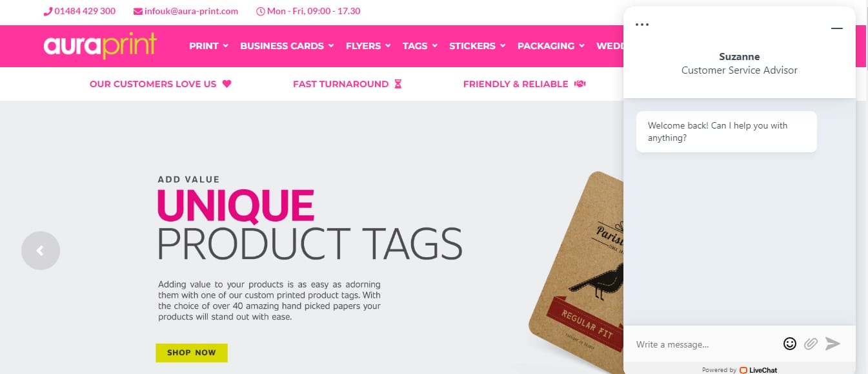Viewport: 868px width, 374px height.
Task: Click the auraprint logo
Action: tap(100, 46)
